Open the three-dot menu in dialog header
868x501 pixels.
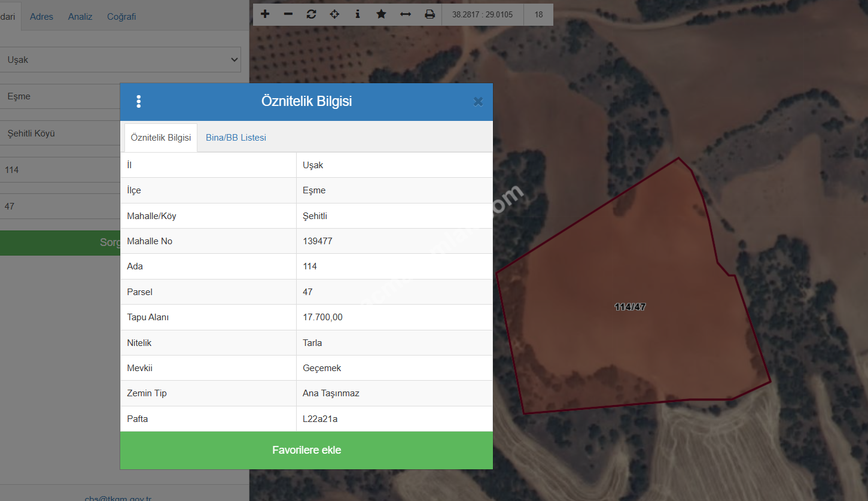coord(139,102)
